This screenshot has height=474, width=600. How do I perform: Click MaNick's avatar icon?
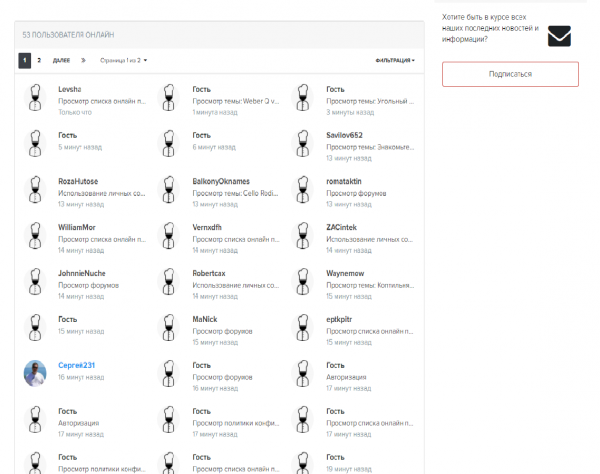[x=169, y=327]
